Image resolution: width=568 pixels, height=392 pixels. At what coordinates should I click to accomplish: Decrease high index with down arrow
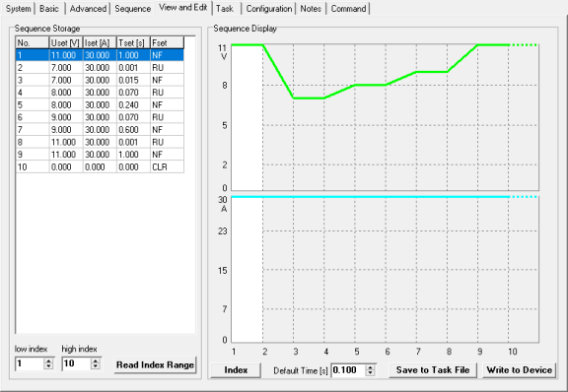(96, 366)
